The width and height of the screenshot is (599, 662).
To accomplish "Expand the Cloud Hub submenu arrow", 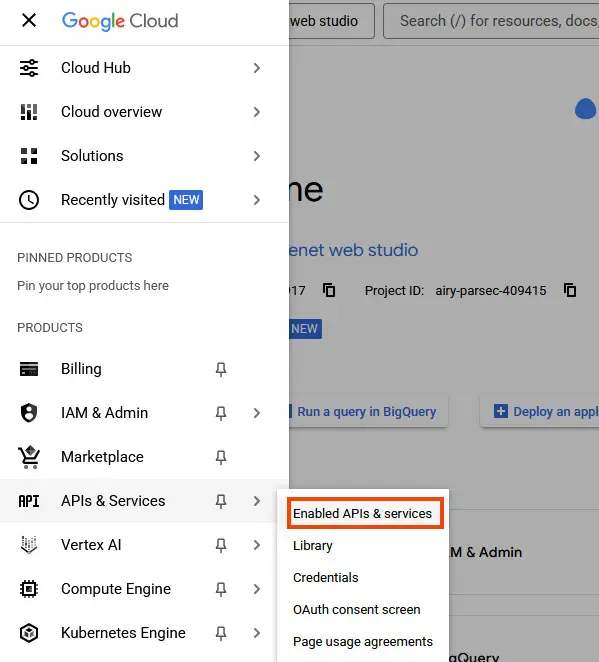I will click(257, 68).
